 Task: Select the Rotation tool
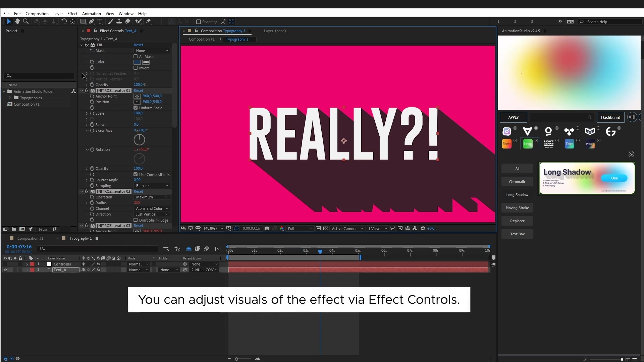pos(64,21)
